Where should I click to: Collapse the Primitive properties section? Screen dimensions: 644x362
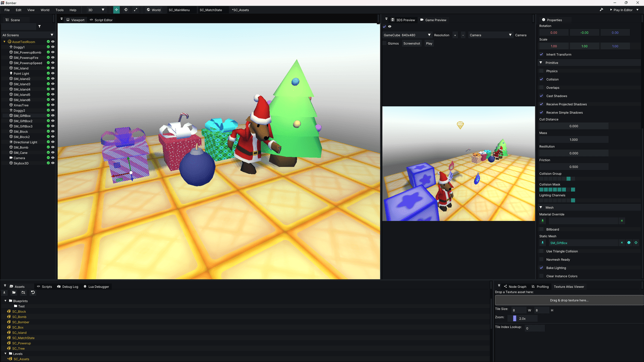click(x=541, y=63)
